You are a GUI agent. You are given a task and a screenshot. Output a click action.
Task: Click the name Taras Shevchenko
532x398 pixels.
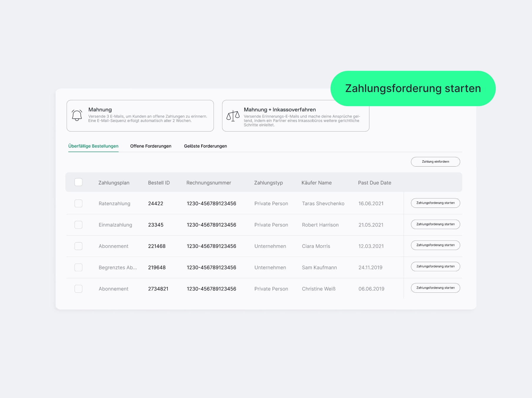click(x=323, y=203)
